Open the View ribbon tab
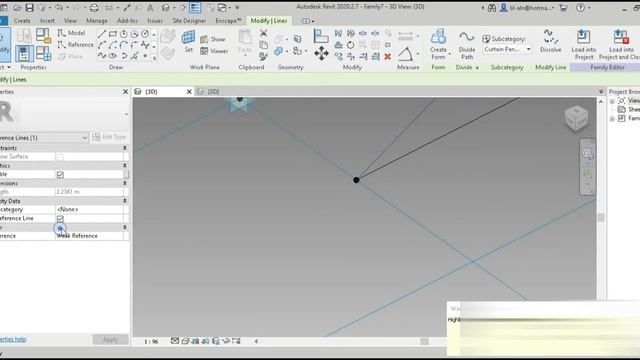 70,20
